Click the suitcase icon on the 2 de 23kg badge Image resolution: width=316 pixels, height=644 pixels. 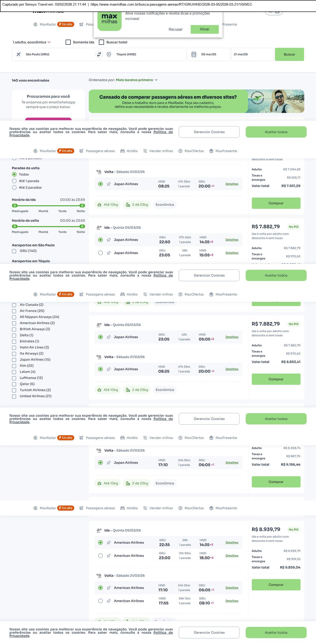(x=128, y=205)
